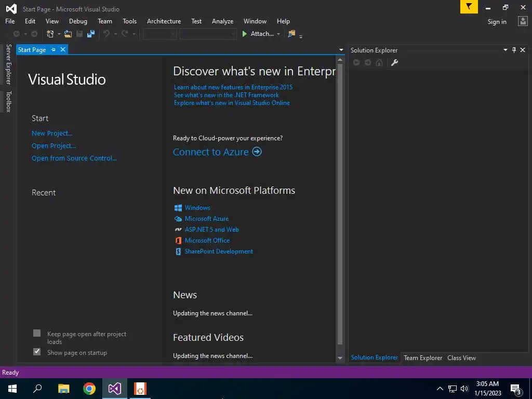Click the Solution Explorer Forward icon
Viewport: 532px width, 399px height.
click(x=368, y=62)
